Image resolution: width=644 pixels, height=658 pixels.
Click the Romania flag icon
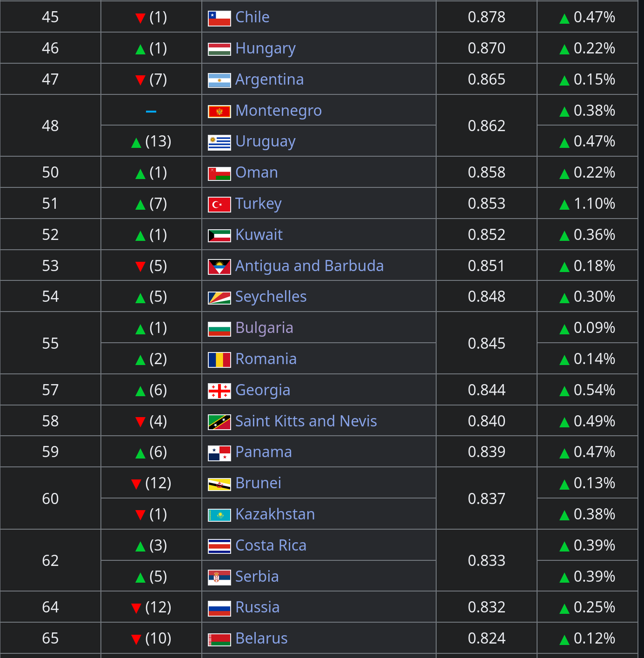[219, 360]
